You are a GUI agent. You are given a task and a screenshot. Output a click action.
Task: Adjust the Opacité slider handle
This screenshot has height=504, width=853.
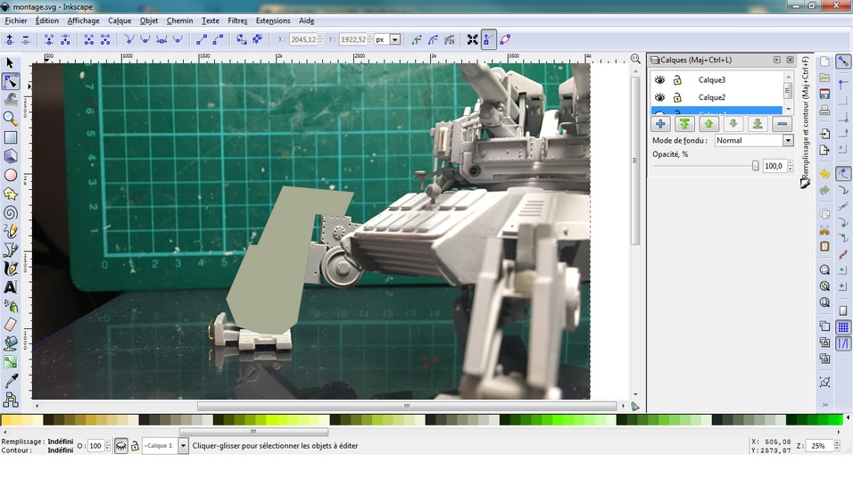point(755,166)
